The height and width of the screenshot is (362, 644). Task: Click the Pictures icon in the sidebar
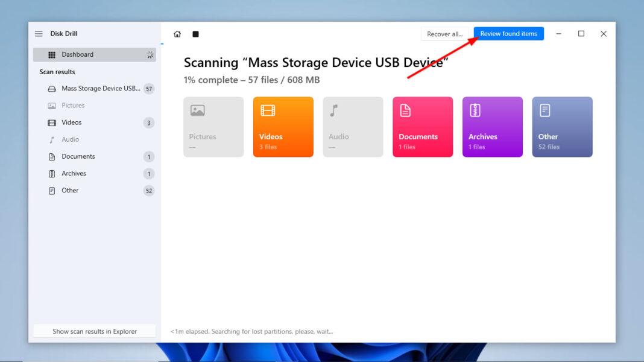(52, 105)
